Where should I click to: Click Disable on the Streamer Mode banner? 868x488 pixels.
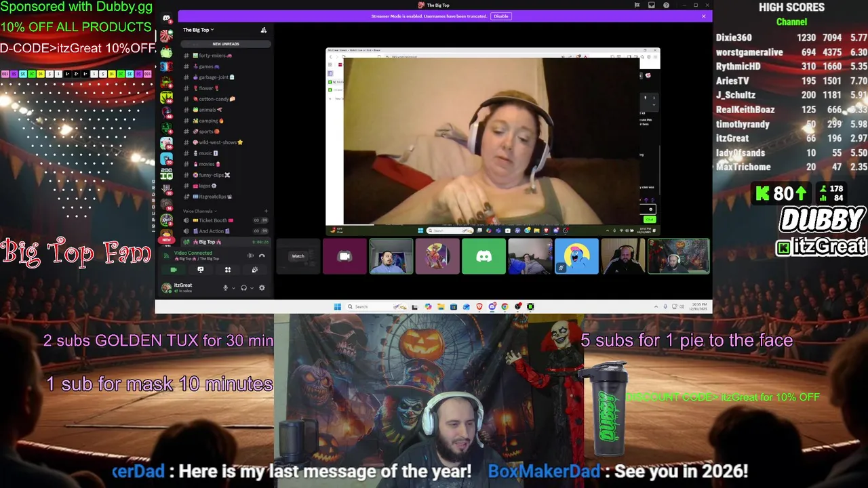(500, 16)
